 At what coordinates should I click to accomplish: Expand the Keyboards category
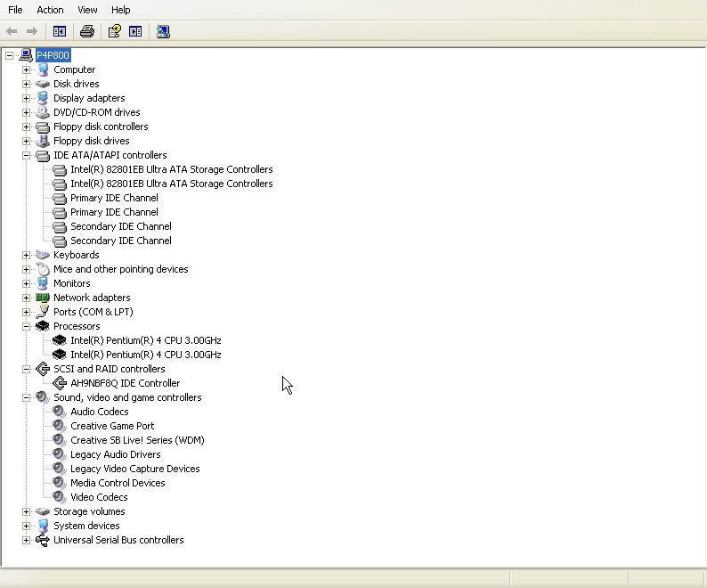point(26,255)
